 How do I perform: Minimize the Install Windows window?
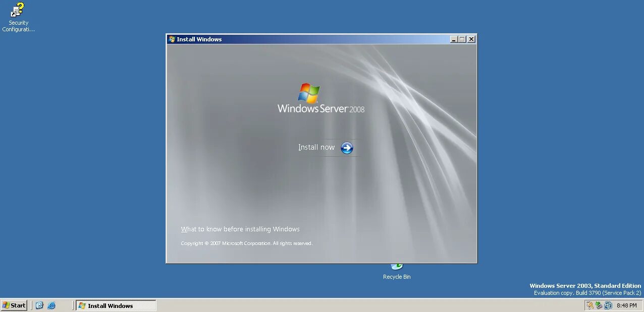(x=454, y=39)
